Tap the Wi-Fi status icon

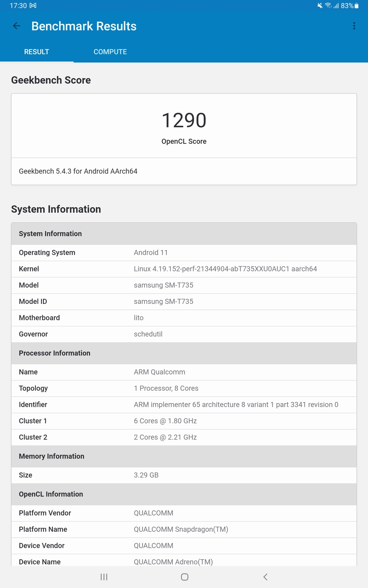pyautogui.click(x=328, y=6)
